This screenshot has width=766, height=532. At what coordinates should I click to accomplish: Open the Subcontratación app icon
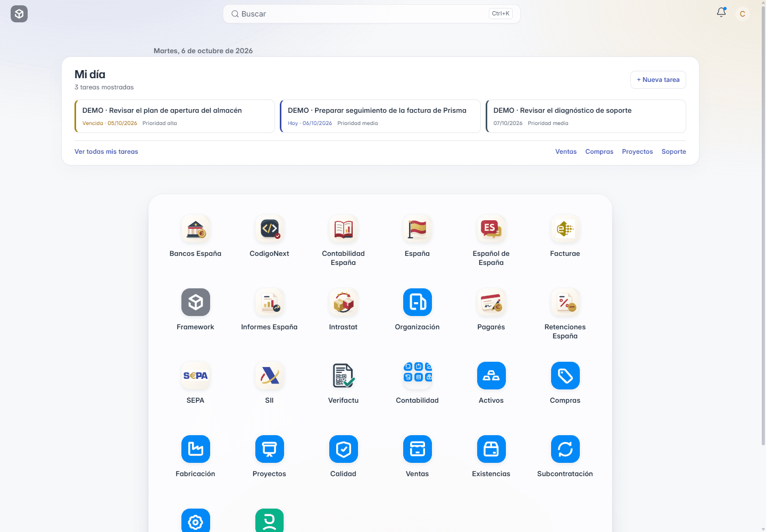(565, 450)
